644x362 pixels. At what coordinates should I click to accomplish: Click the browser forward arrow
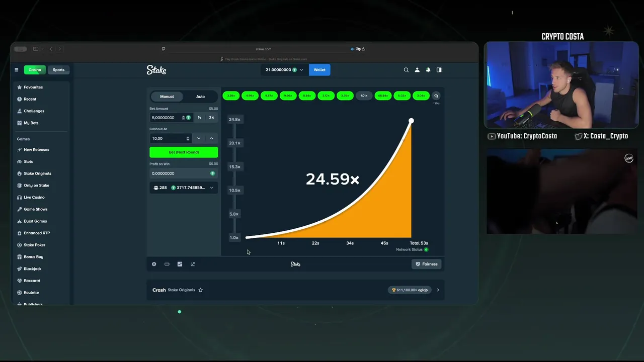tap(59, 49)
